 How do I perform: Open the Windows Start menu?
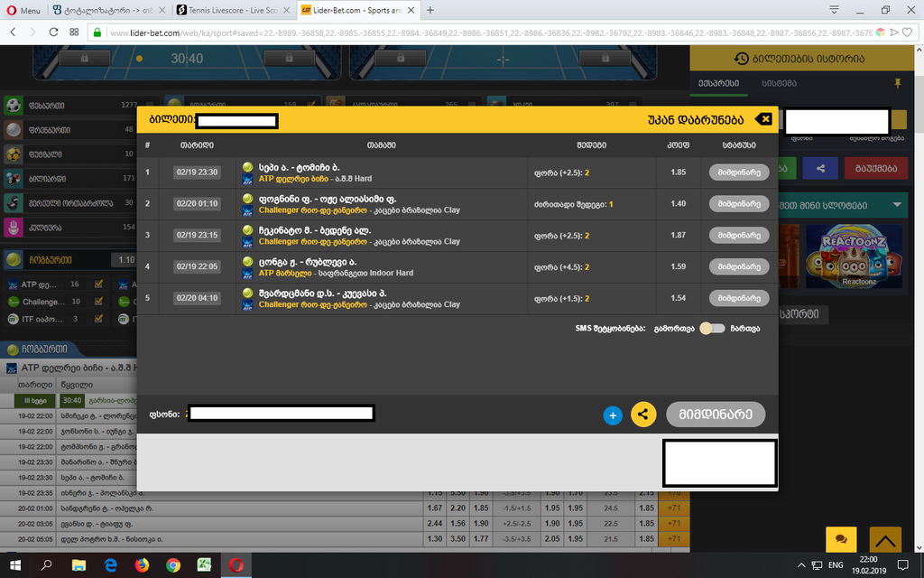tap(15, 565)
